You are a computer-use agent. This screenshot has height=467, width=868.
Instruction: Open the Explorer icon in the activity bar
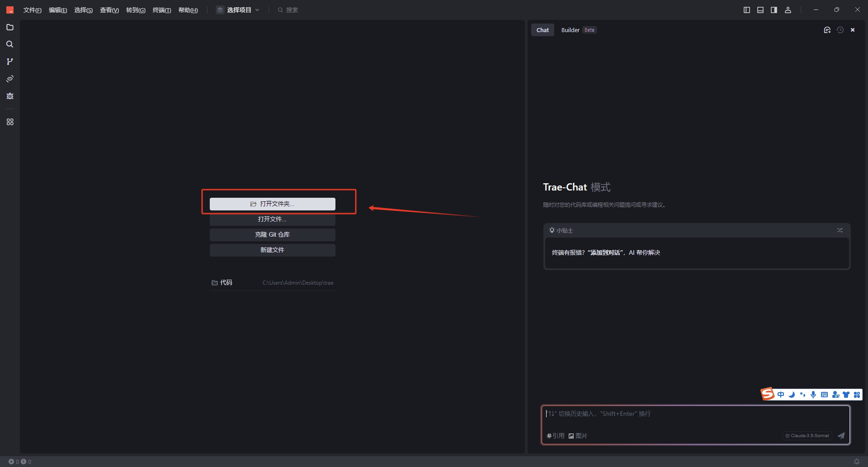pos(10,27)
